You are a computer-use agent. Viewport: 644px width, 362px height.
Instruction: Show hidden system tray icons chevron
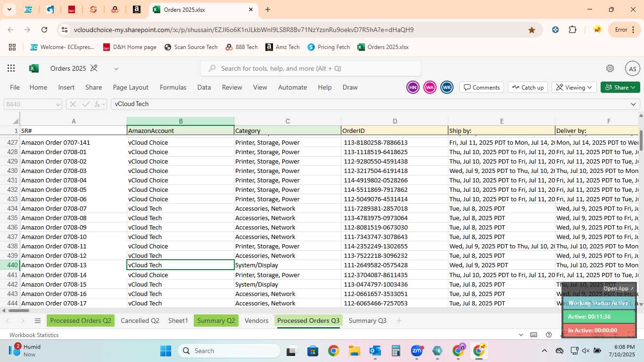pos(545,351)
